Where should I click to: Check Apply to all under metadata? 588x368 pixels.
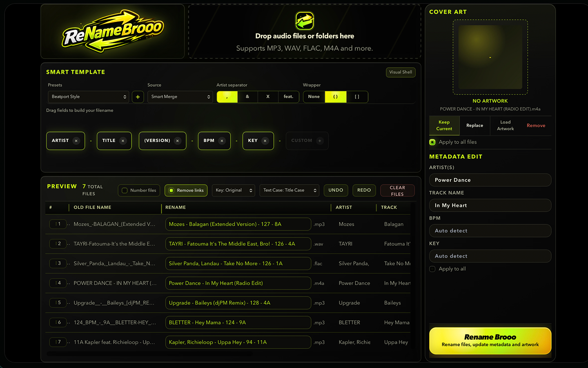(432, 269)
